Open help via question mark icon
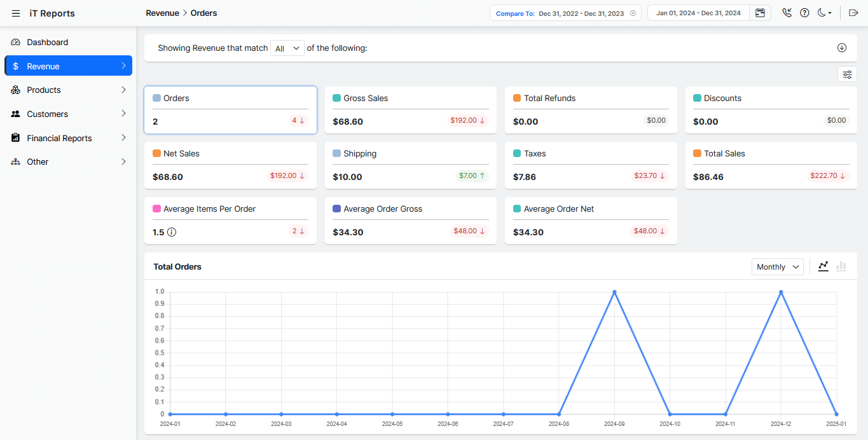This screenshot has height=440, width=868. [804, 13]
